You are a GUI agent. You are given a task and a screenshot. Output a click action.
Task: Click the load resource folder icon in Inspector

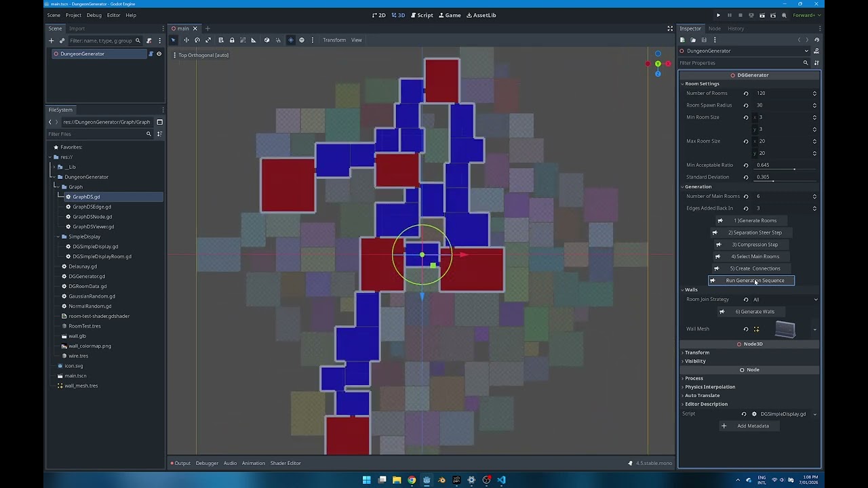coord(693,40)
